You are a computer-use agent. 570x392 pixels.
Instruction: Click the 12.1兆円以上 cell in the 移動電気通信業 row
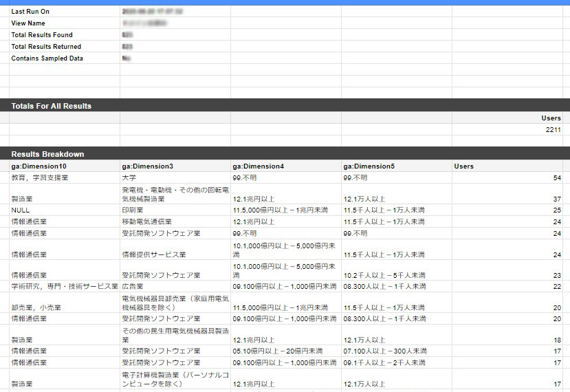tap(286, 221)
